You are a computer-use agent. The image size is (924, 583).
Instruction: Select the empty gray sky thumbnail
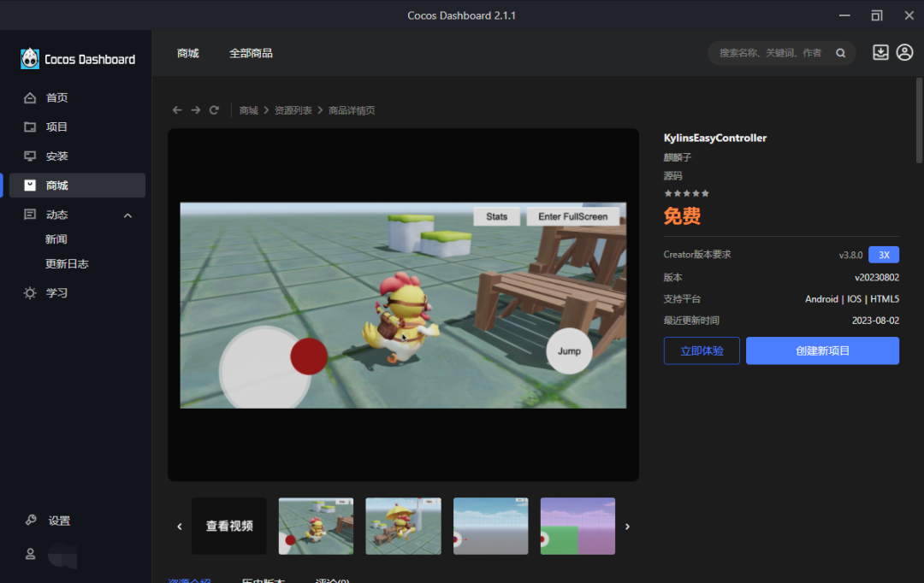coord(491,526)
